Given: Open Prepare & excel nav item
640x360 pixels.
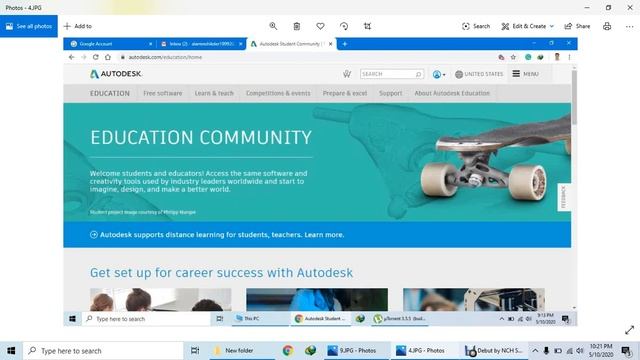Looking at the screenshot, I should pos(345,93).
